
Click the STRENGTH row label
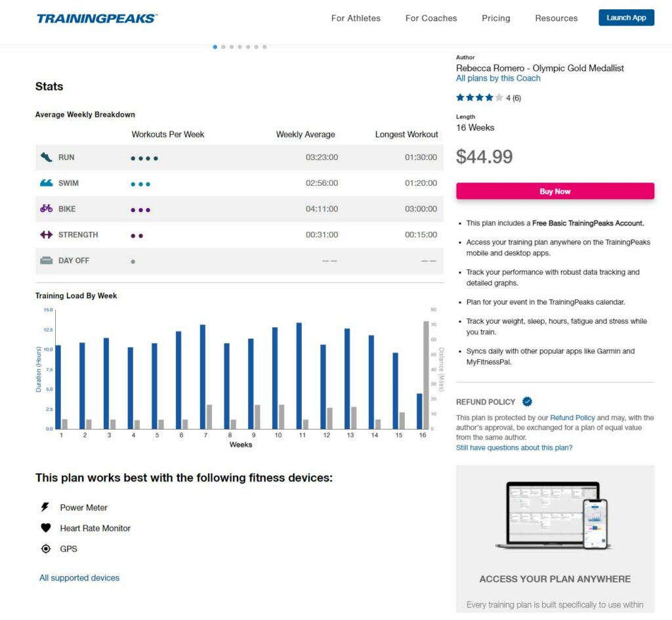(78, 234)
